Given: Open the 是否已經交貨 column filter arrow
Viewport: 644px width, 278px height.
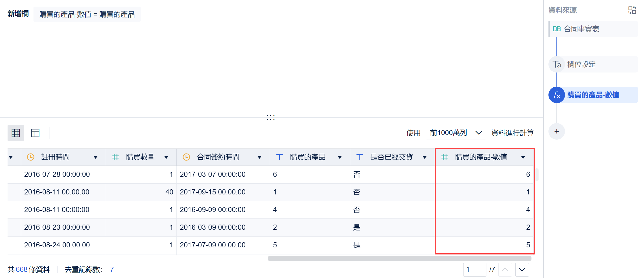Looking at the screenshot, I should [425, 157].
